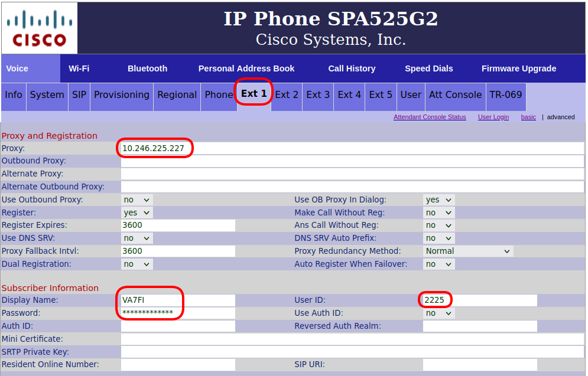
Task: Switch to basic view link
Action: point(528,117)
